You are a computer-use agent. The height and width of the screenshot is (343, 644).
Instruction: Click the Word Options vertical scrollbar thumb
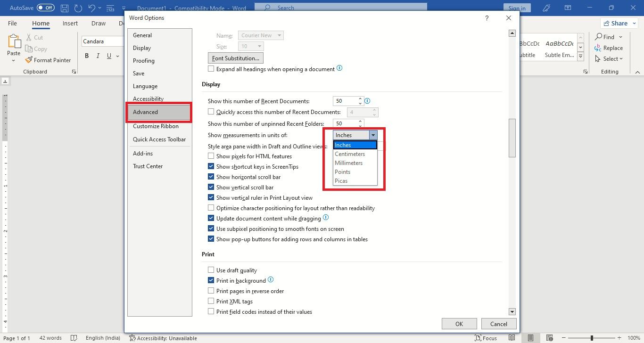[x=512, y=138]
